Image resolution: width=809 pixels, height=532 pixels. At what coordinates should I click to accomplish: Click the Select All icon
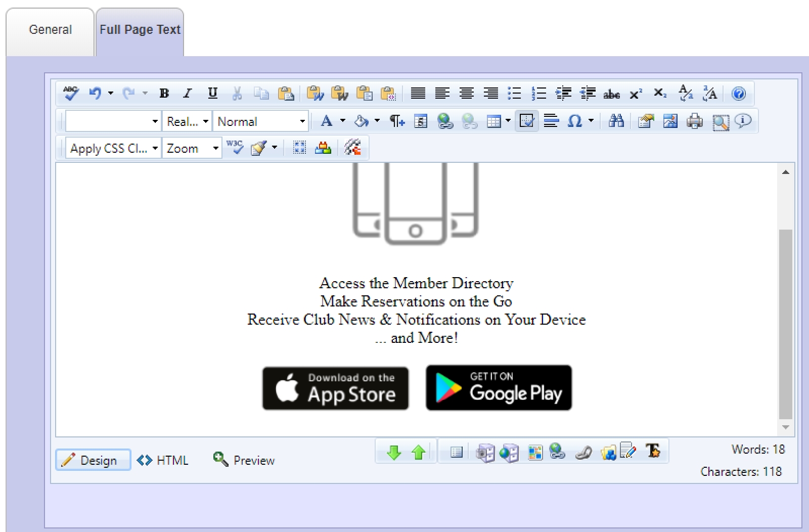point(299,148)
